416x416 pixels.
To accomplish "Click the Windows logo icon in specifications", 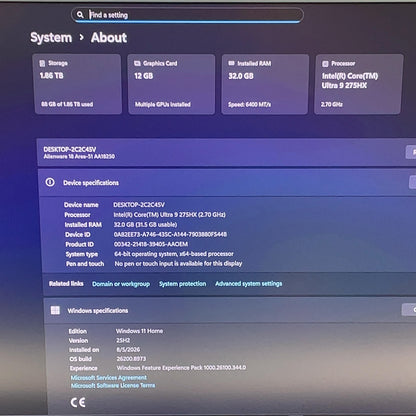I will tap(55, 310).
